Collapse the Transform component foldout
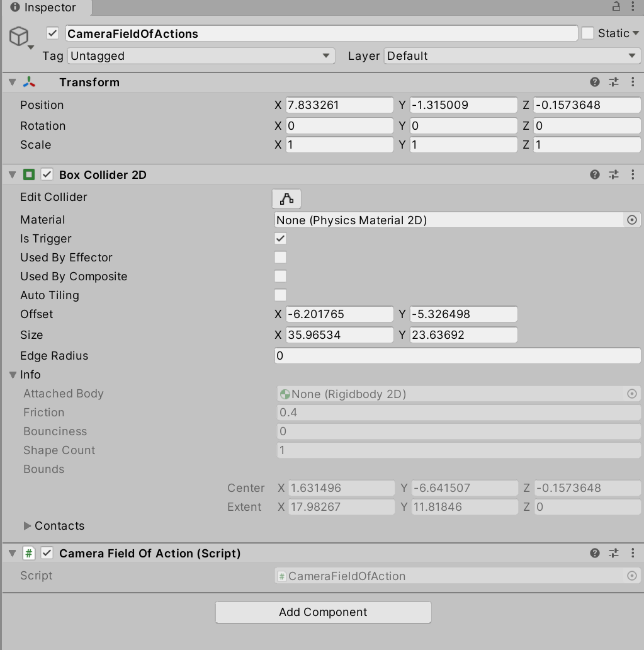644x650 pixels. coord(13,82)
